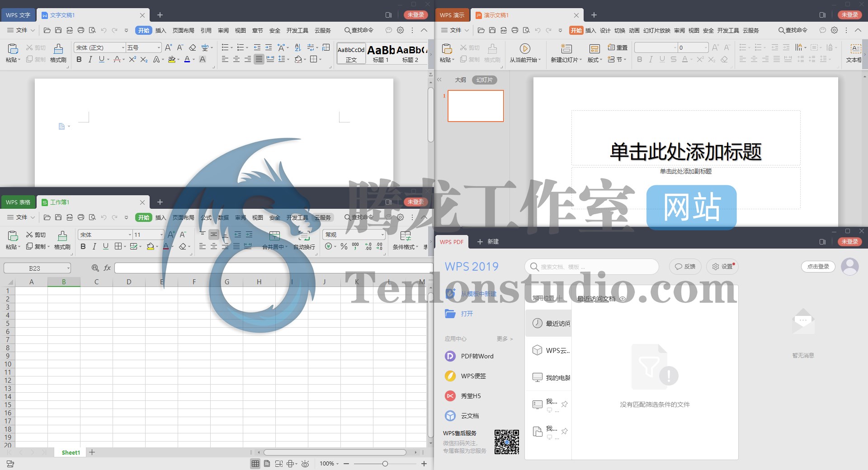Apply text highlight color in WPS Writer

point(172,59)
